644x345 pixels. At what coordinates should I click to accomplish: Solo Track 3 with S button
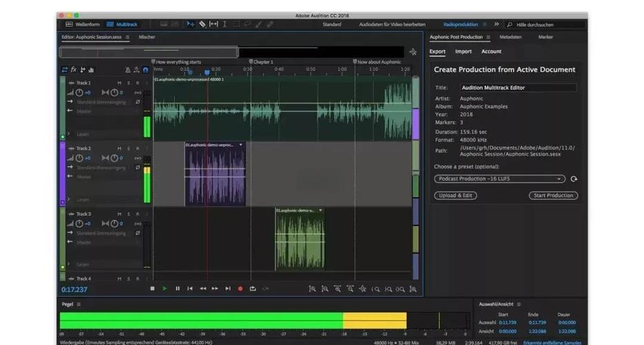(x=128, y=214)
